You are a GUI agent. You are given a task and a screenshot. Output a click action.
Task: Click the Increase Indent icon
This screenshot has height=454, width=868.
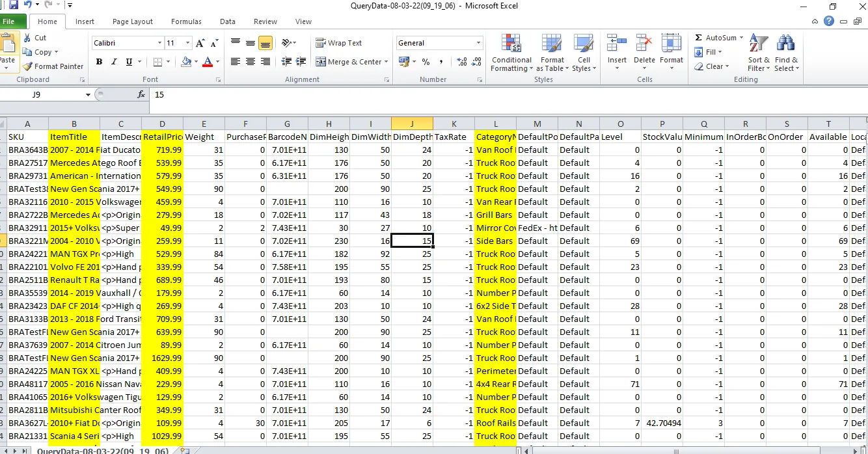pyautogui.click(x=300, y=62)
